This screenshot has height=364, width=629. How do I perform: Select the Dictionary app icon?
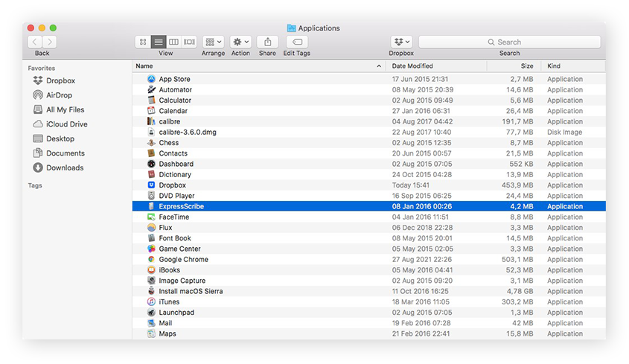click(151, 175)
